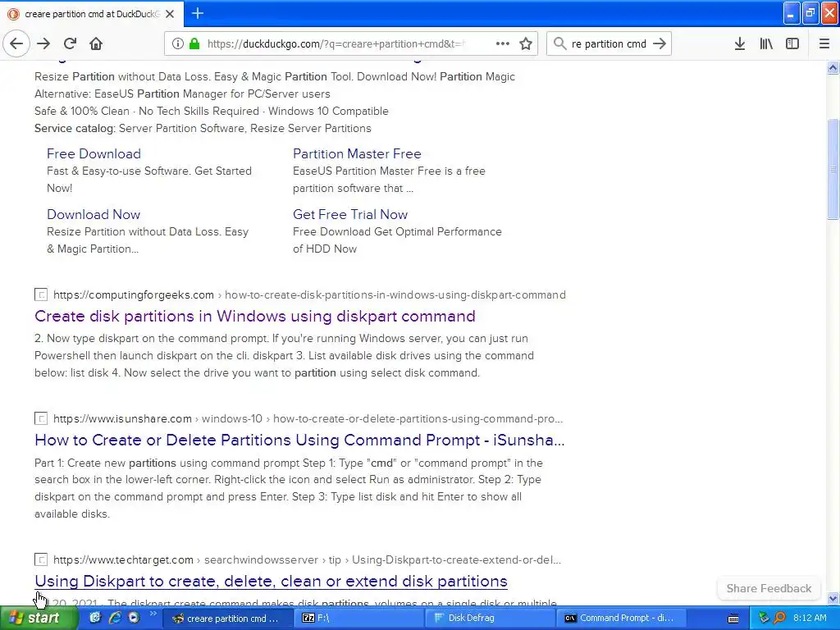Click the orange magnifier system tray icon
The height and width of the screenshot is (630, 840).
779,618
